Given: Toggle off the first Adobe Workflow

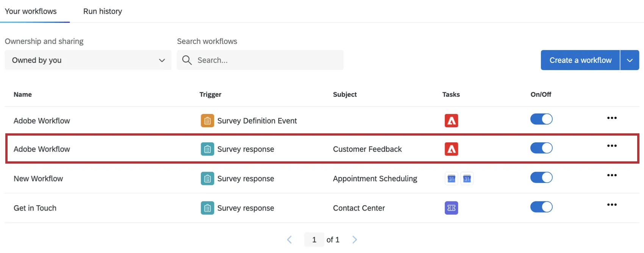Looking at the screenshot, I should pos(541,119).
